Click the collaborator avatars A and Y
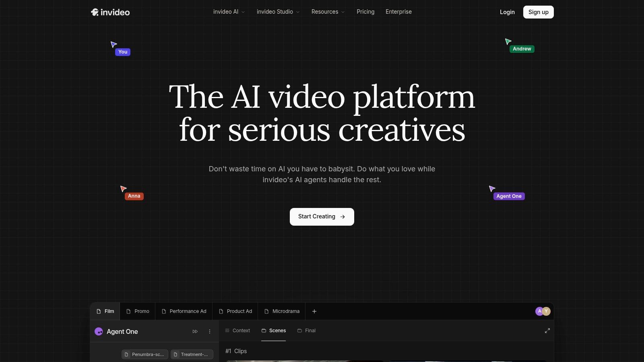The height and width of the screenshot is (362, 644). click(x=543, y=311)
